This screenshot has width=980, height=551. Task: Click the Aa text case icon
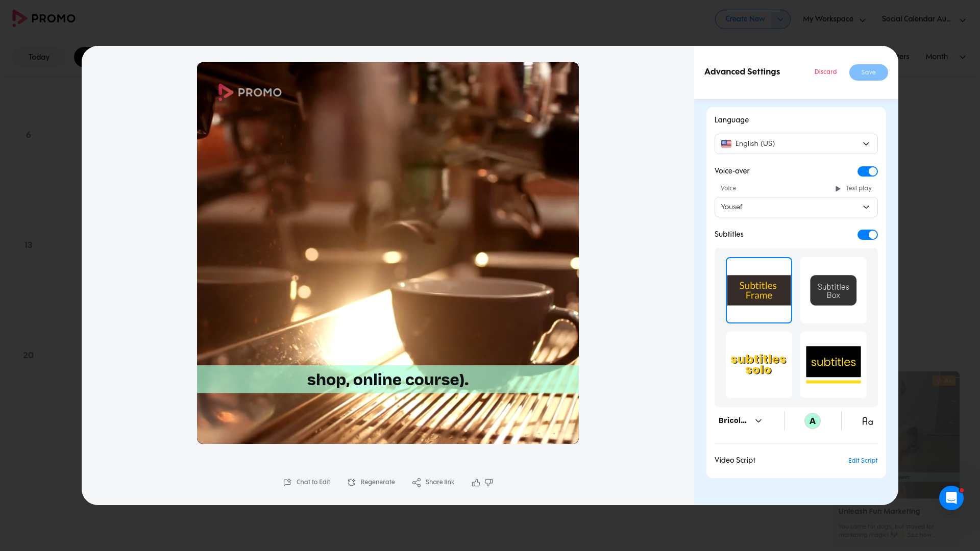(867, 421)
